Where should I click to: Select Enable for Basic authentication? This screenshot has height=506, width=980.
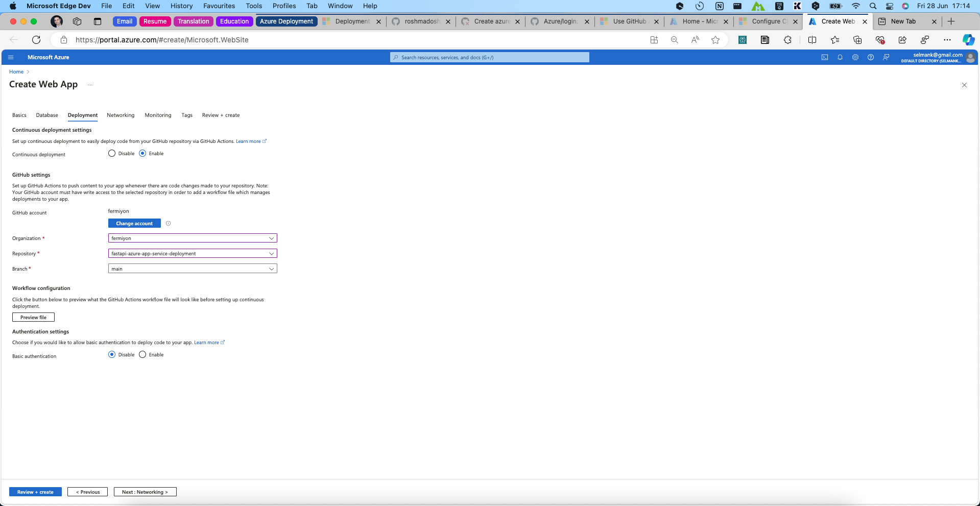click(x=142, y=354)
